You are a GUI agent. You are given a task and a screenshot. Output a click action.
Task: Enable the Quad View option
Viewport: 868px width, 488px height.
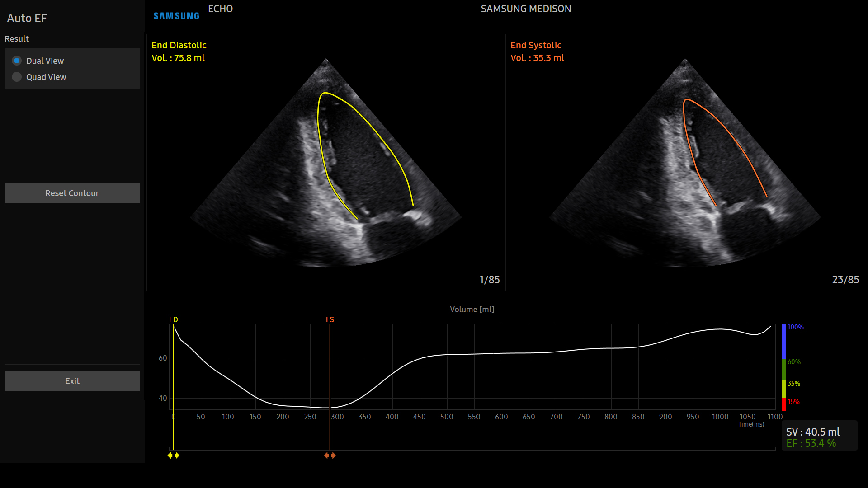pyautogui.click(x=17, y=77)
